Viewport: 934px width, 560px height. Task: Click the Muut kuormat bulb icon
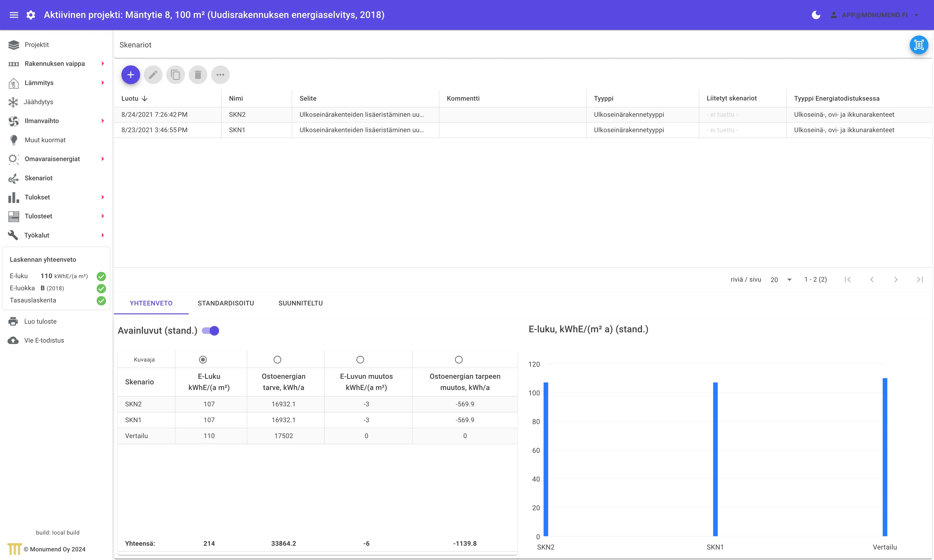14,140
